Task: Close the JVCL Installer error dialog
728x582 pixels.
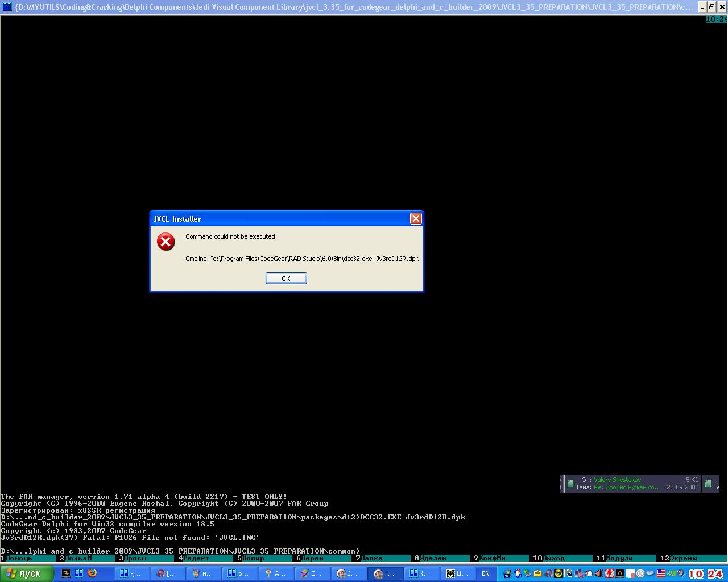Action: click(416, 219)
